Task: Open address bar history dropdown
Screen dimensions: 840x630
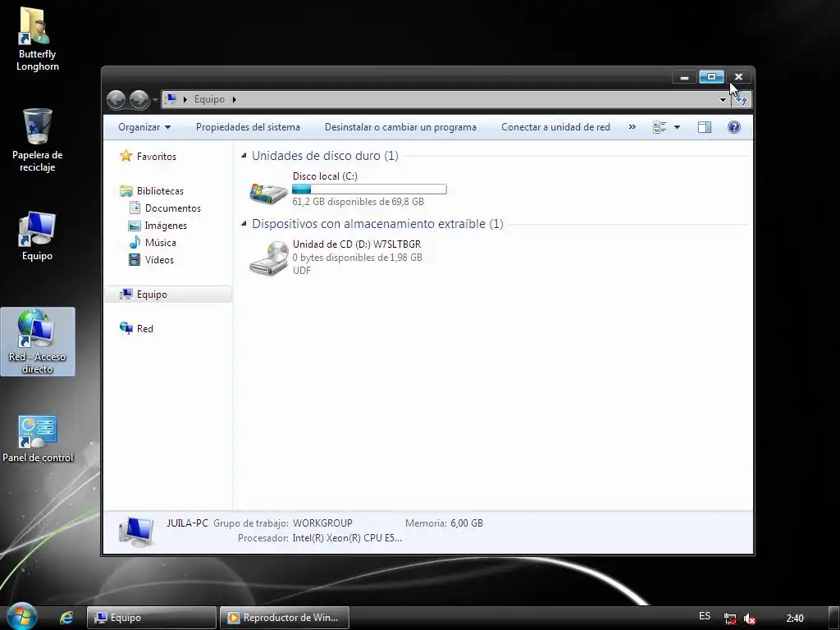Action: click(723, 99)
